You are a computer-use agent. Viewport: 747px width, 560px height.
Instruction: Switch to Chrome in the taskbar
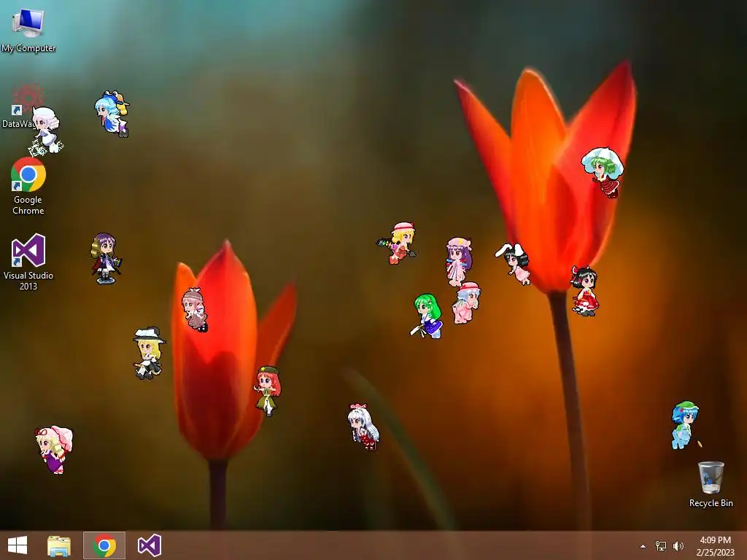[104, 545]
